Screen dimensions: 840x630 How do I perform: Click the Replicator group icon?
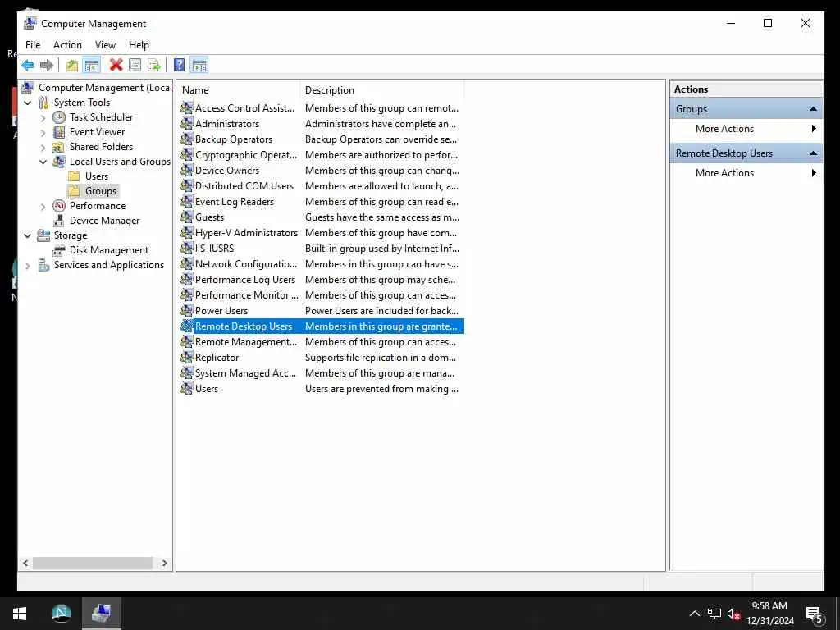[x=186, y=358]
